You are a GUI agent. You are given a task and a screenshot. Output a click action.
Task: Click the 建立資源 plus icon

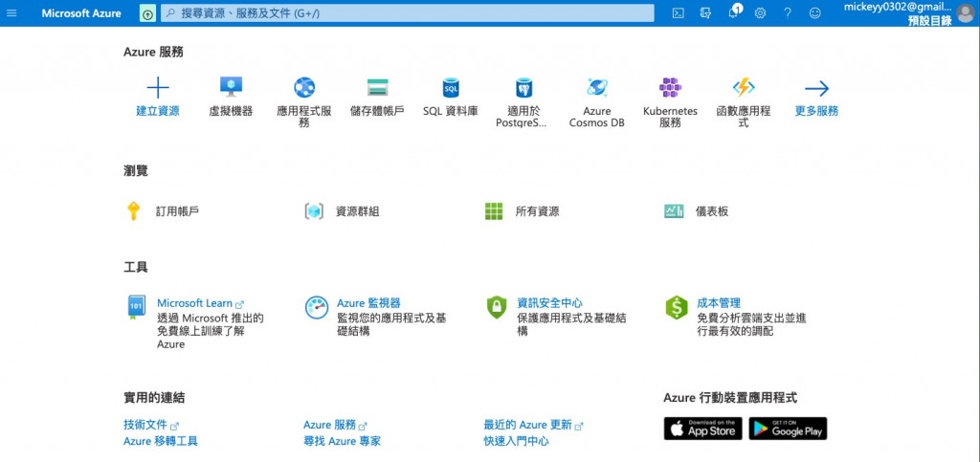[158, 87]
